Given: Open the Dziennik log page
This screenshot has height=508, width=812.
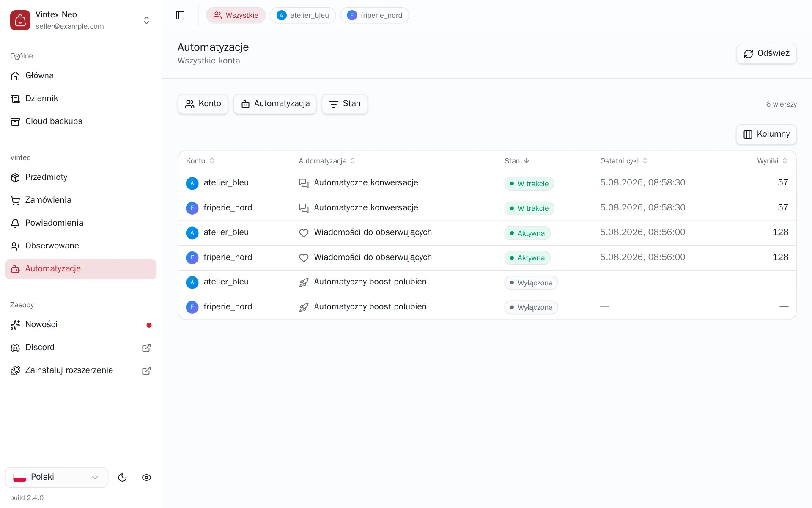Looking at the screenshot, I should tap(81, 98).
